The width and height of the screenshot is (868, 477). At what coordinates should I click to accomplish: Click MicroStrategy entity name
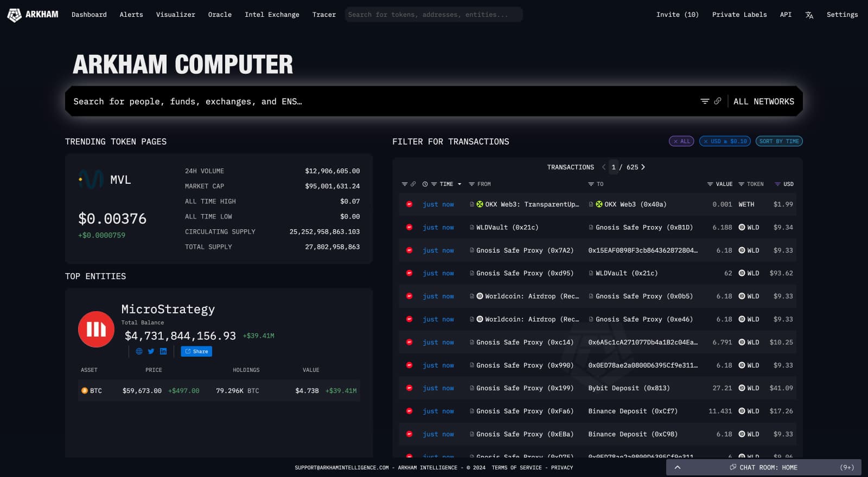[x=168, y=310]
